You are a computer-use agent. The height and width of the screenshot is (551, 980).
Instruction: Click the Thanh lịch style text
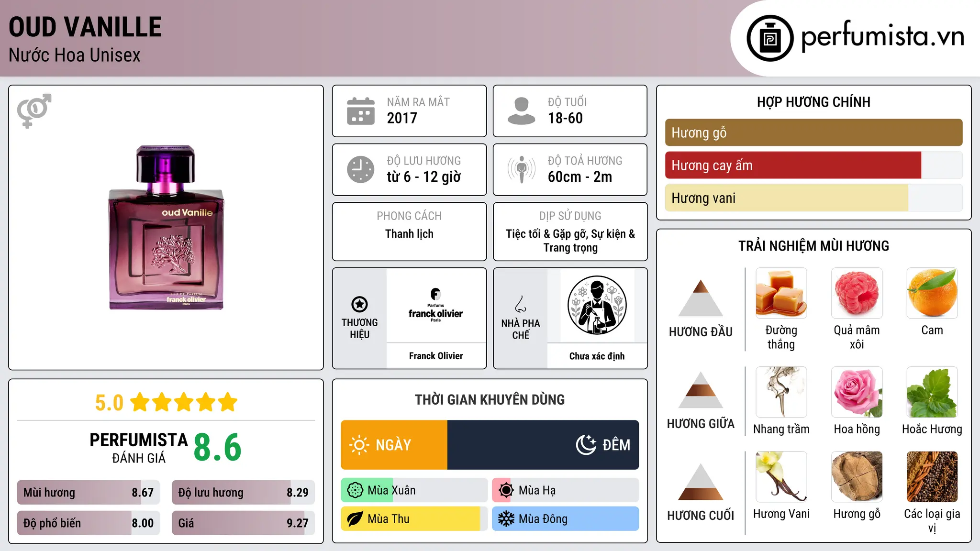pos(409,234)
